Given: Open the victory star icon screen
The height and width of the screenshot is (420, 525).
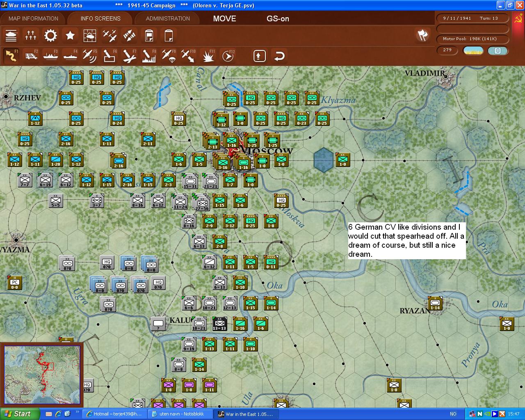Looking at the screenshot, I should 70,36.
